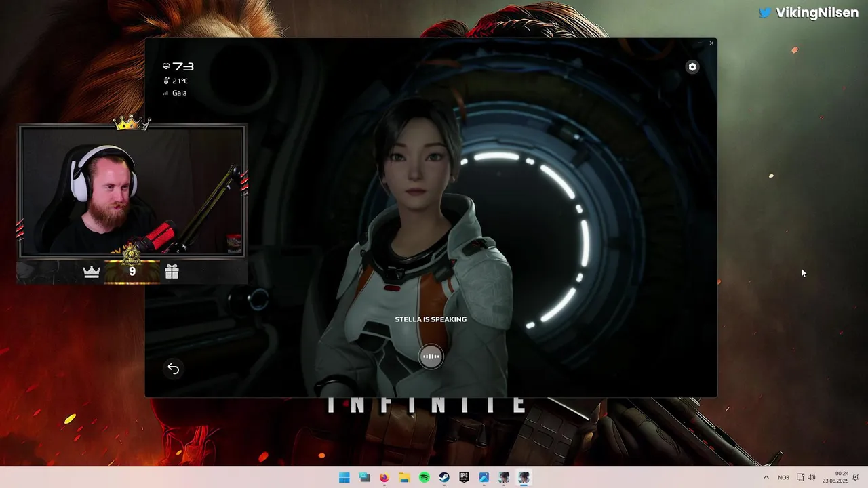The image size is (868, 488).
Task: Click the 21°C temperature reading
Action: tap(176, 81)
